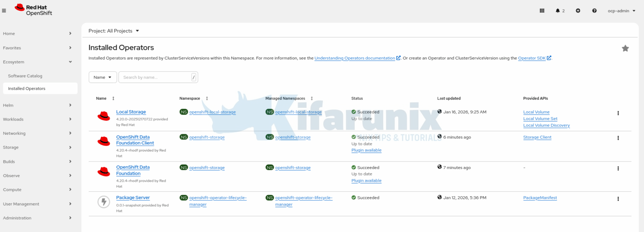Open the help question mark icon
The image size is (644, 232).
point(594,10)
